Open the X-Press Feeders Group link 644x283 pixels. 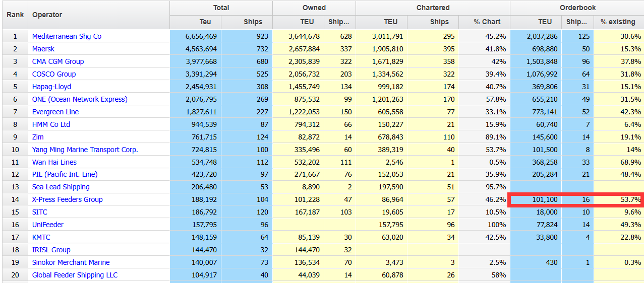pyautogui.click(x=68, y=199)
